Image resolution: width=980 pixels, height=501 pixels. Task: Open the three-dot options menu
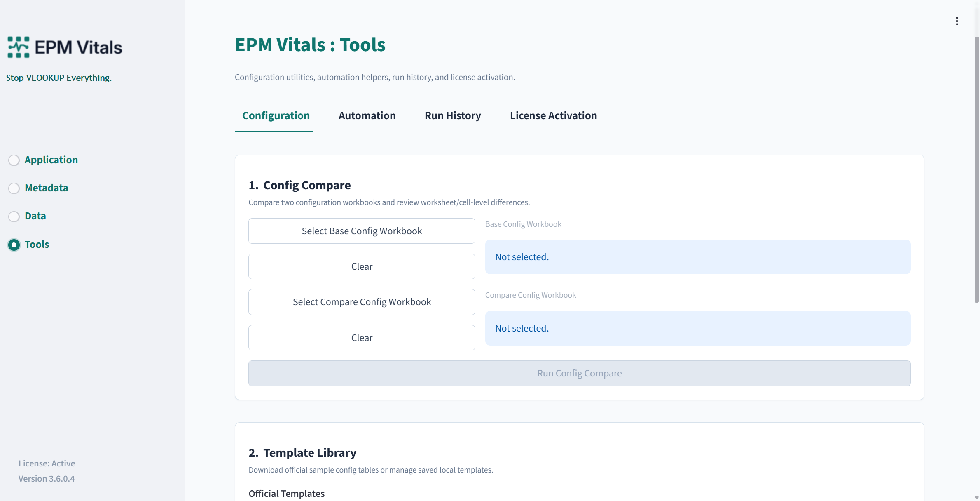(x=957, y=21)
